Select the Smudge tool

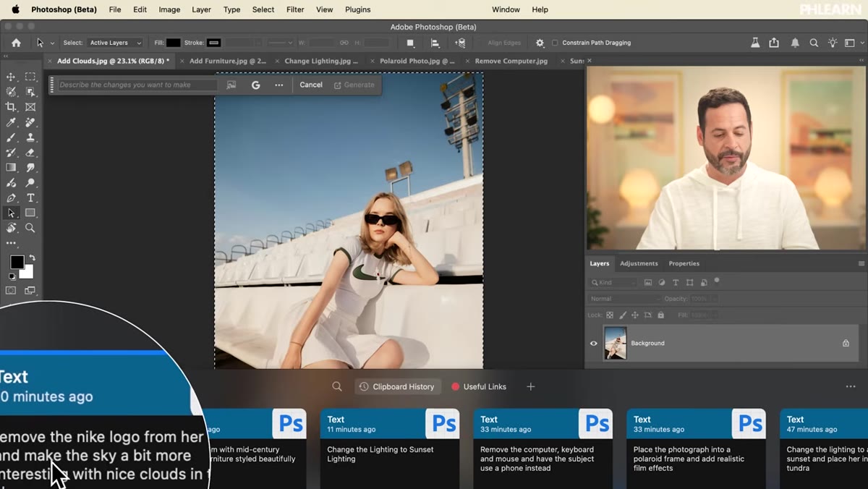(30, 168)
